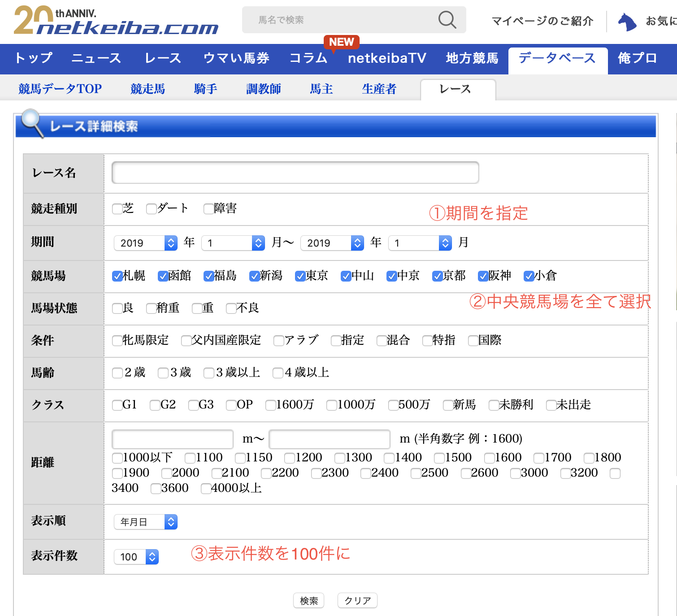Uncheck the 中山 racecourse checkbox

click(x=346, y=276)
